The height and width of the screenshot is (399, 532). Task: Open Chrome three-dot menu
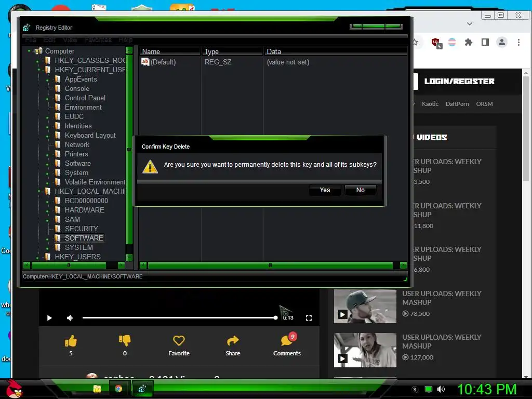518,43
